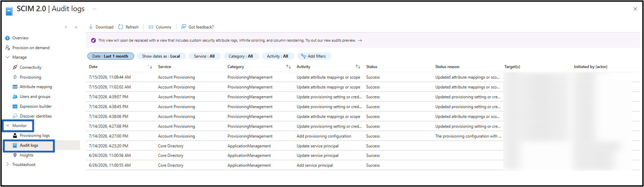Open the Columns chooser

pyautogui.click(x=159, y=27)
